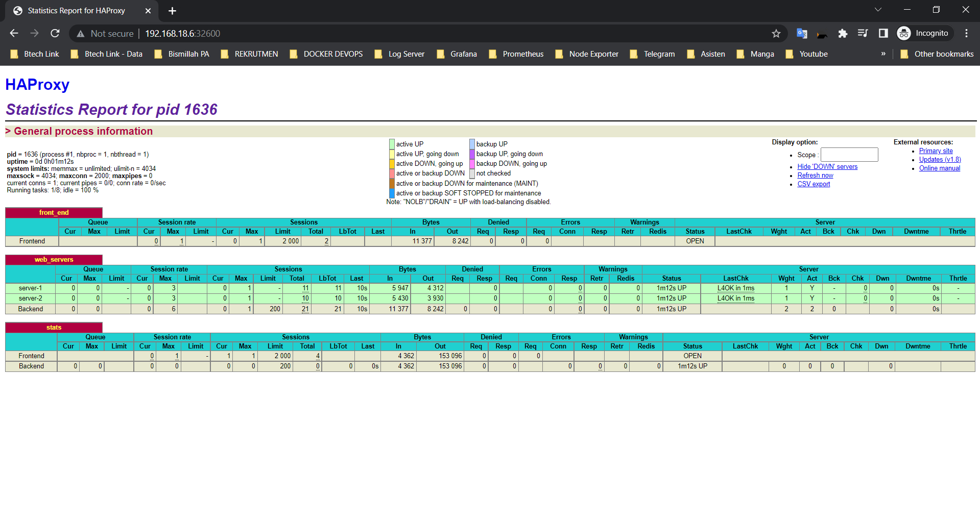Open the Other bookmarks folder
980x524 pixels.
pyautogui.click(x=937, y=54)
